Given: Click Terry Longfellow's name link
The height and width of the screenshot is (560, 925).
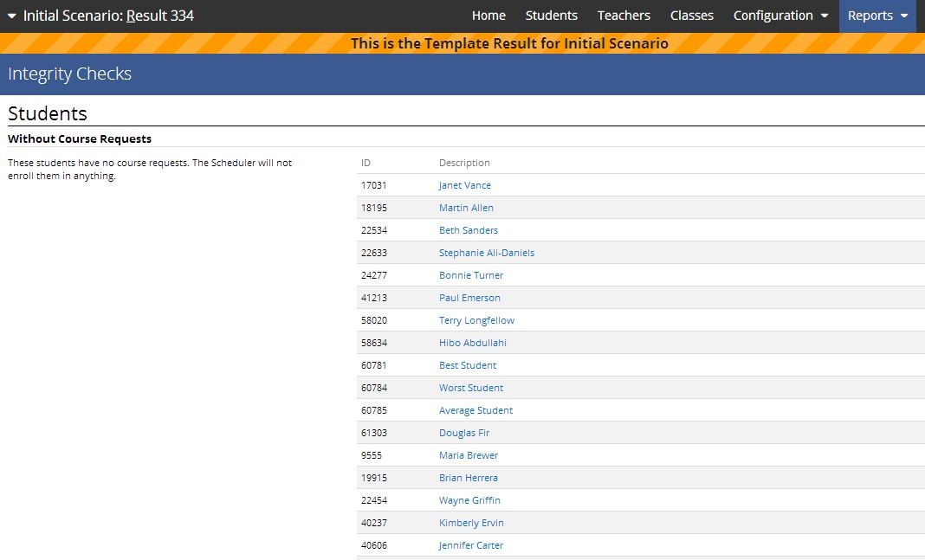Looking at the screenshot, I should click(x=476, y=319).
